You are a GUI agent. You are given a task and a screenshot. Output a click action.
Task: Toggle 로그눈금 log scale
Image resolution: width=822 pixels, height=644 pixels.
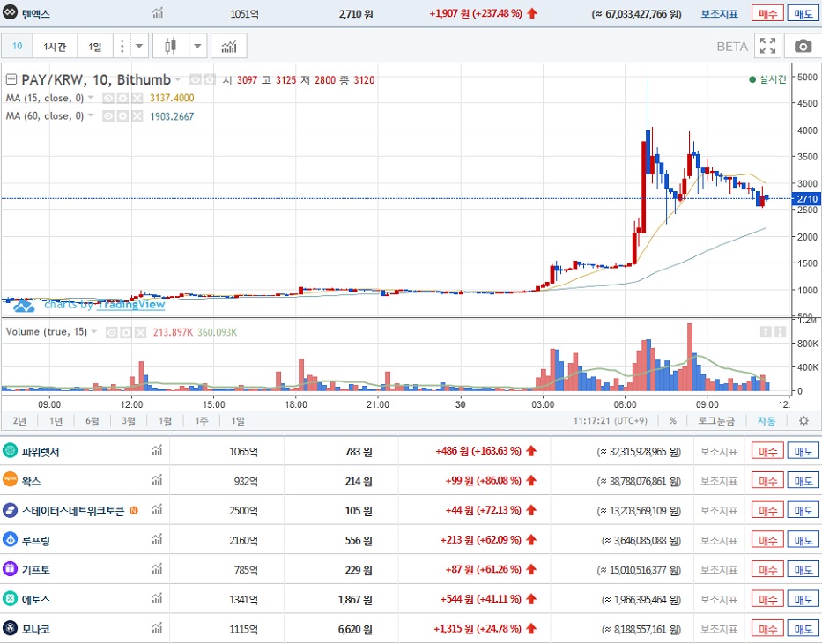[716, 421]
